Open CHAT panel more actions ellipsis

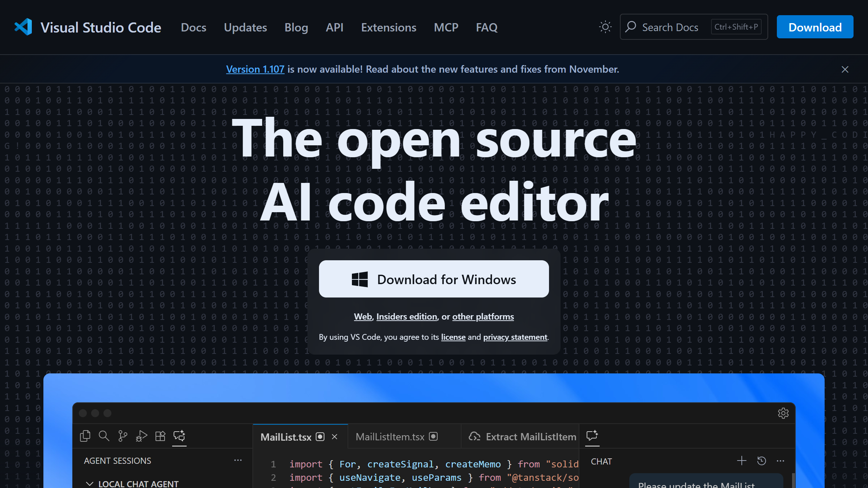[780, 461]
